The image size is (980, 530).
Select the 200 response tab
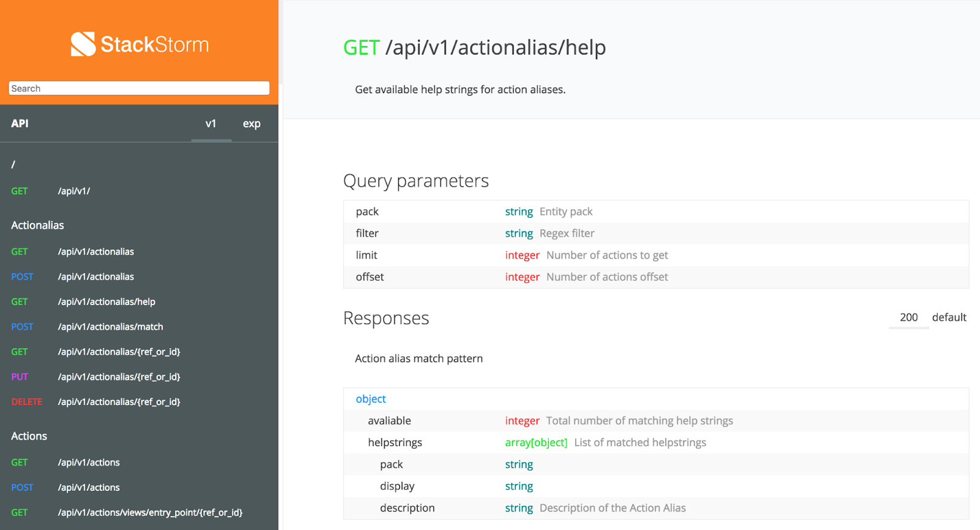click(x=908, y=317)
